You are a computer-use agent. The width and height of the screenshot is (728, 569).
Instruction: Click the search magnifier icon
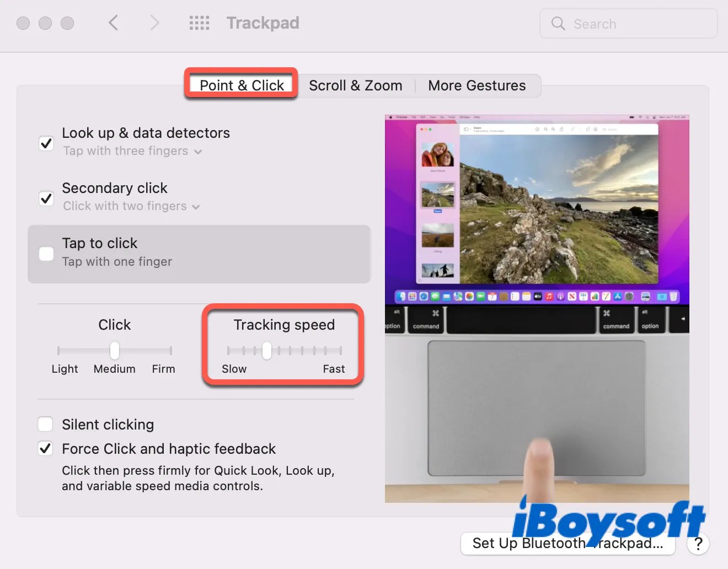558,24
